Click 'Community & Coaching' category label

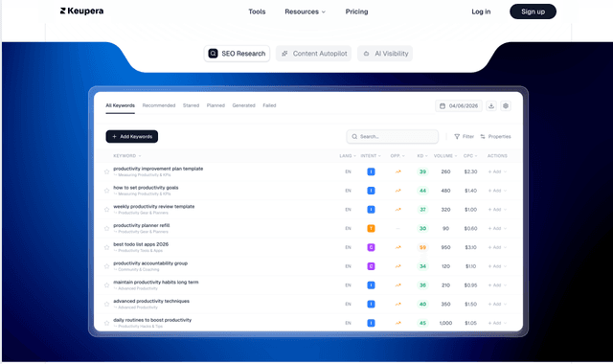point(138,270)
